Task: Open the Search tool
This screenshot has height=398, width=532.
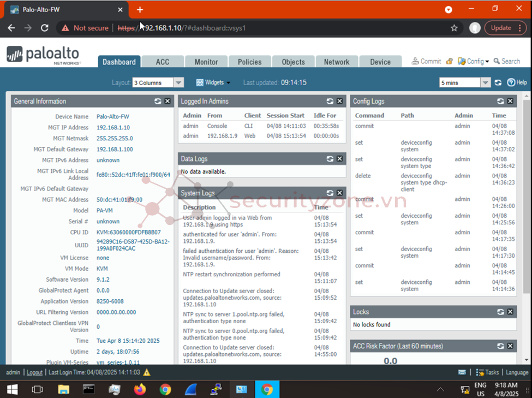Action: pyautogui.click(x=506, y=61)
